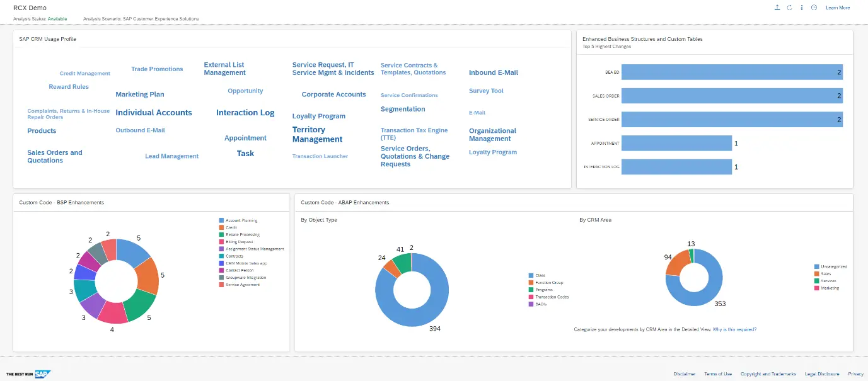Click the BEA BD bar in the chart
868x381 pixels.
click(732, 72)
